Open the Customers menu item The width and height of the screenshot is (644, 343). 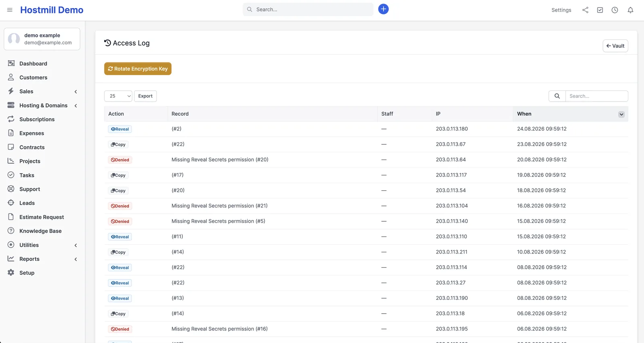coord(33,77)
